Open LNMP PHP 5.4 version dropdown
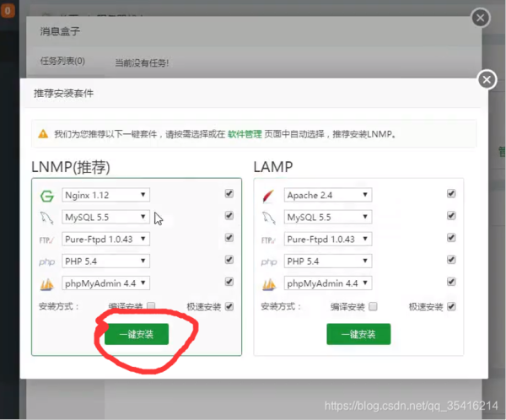 coord(106,261)
